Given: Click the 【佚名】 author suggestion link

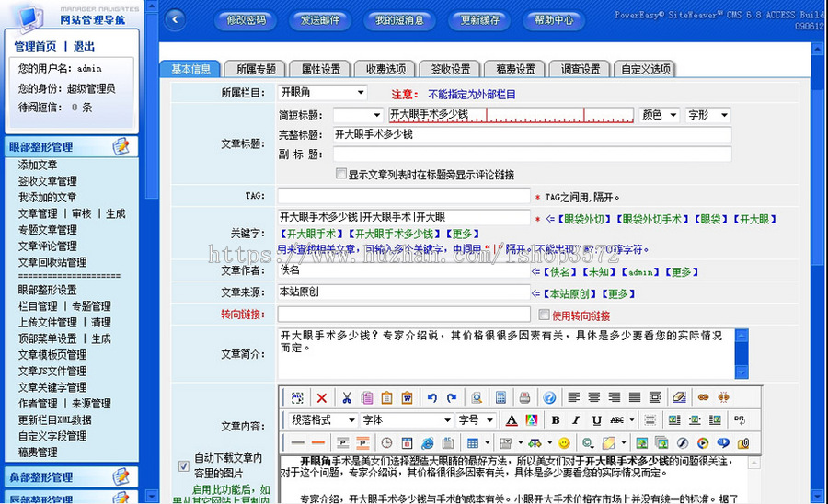Looking at the screenshot, I should [559, 272].
